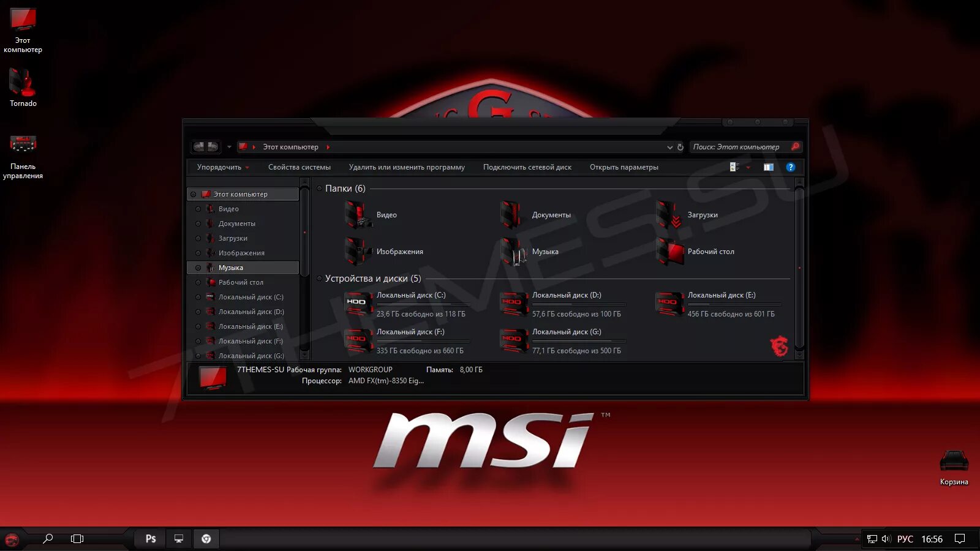The width and height of the screenshot is (980, 551).
Task: Open Task View on the taskbar
Action: click(77, 539)
